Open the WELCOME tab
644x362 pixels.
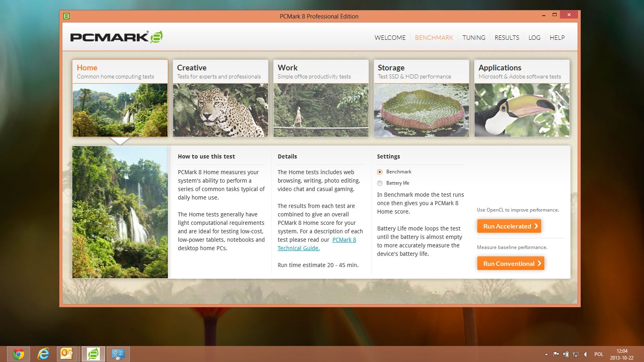tap(390, 37)
